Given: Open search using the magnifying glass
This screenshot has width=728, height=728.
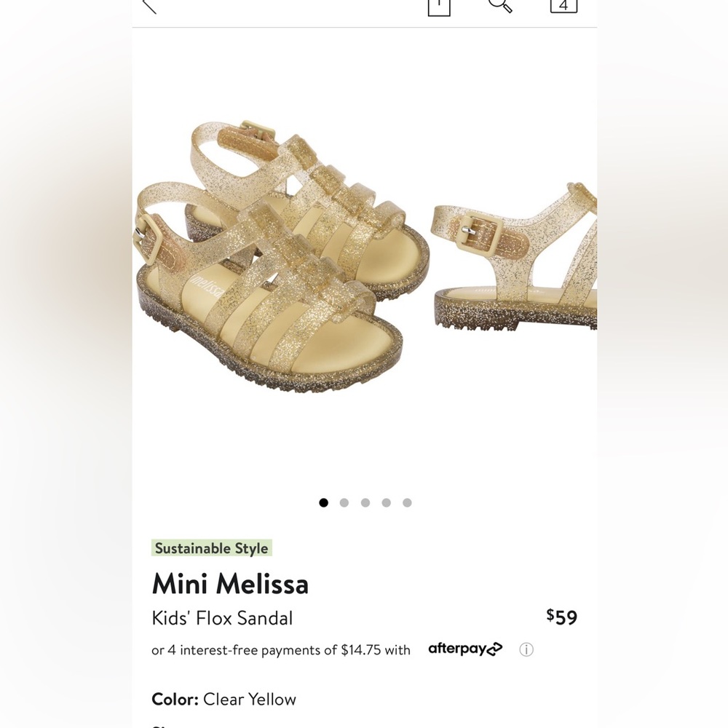Looking at the screenshot, I should pos(499,6).
